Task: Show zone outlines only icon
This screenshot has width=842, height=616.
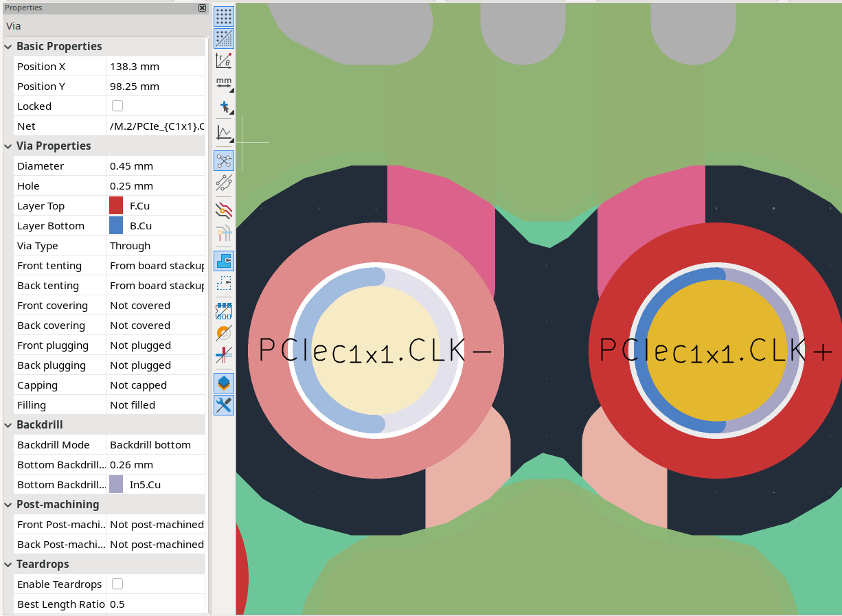Action: (224, 283)
